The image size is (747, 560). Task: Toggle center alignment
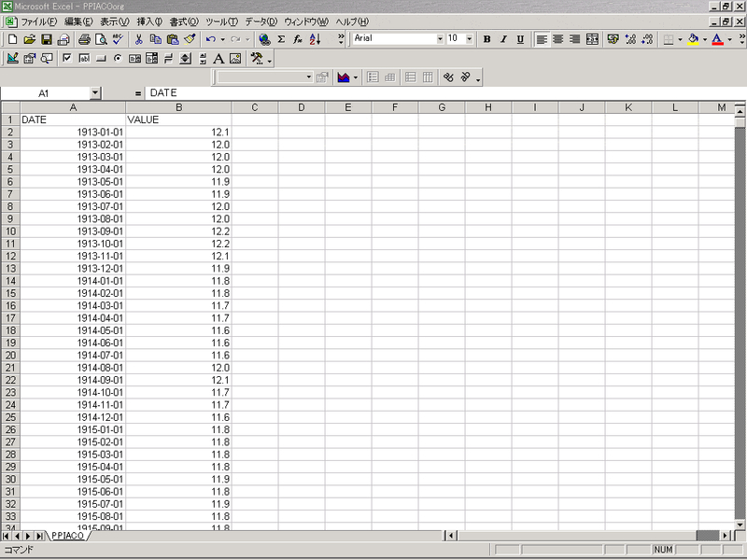click(557, 39)
